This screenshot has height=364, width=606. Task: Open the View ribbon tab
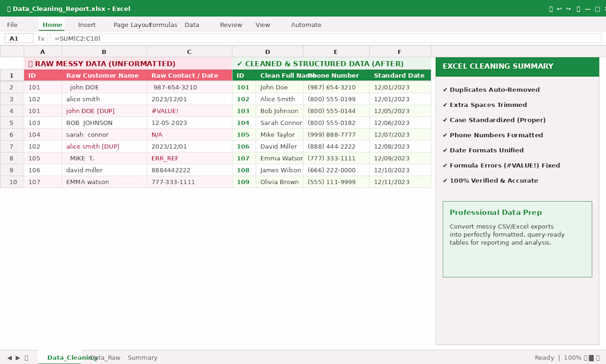click(263, 25)
